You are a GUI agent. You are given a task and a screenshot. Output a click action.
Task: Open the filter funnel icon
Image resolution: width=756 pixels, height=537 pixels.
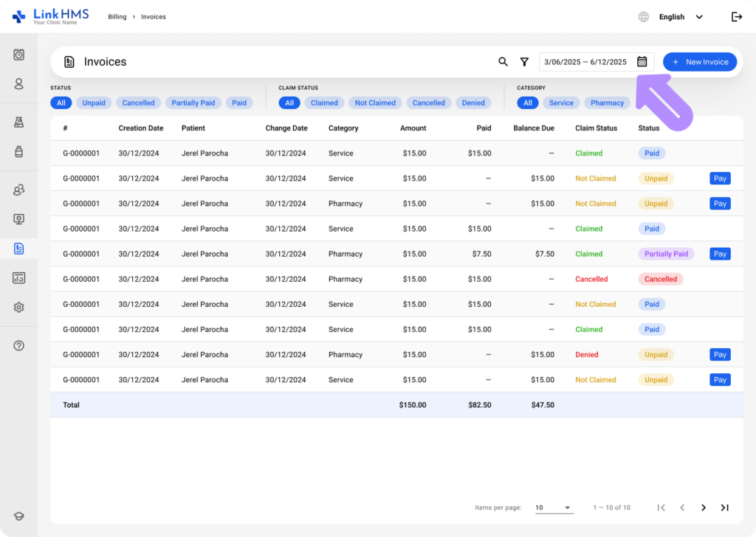click(x=525, y=62)
